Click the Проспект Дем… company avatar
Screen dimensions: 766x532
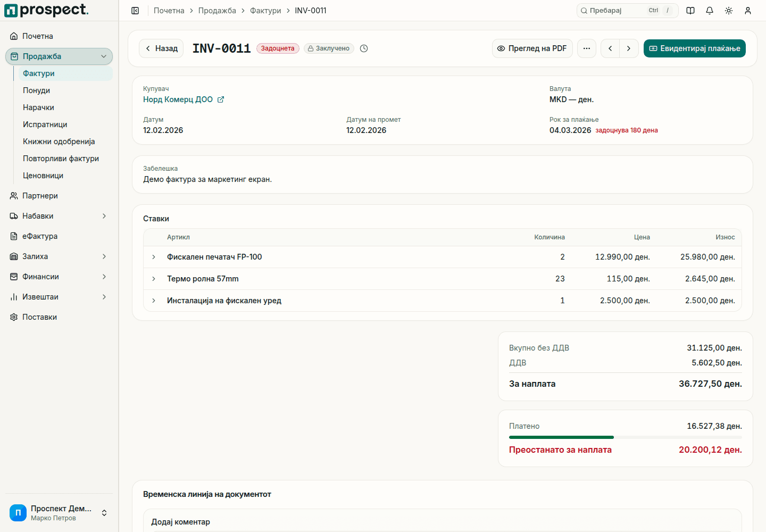[18, 513]
